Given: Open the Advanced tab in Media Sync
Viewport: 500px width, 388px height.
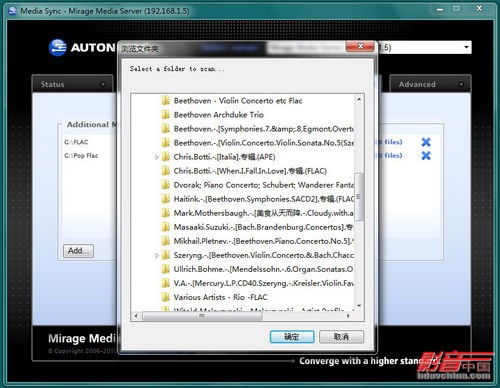Looking at the screenshot, I should click(430, 84).
